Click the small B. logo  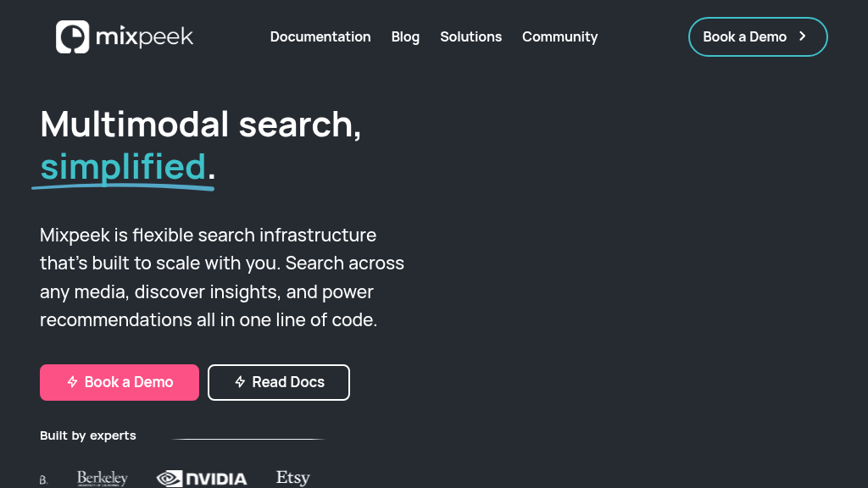[x=44, y=480]
